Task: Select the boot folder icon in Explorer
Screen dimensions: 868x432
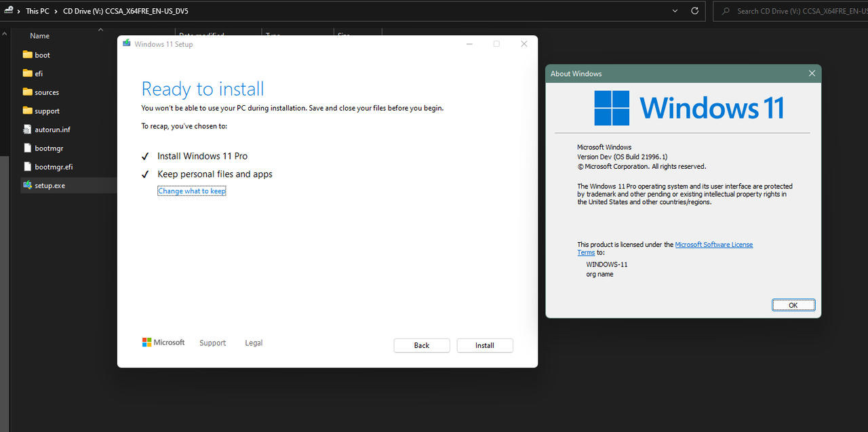Action: 27,55
